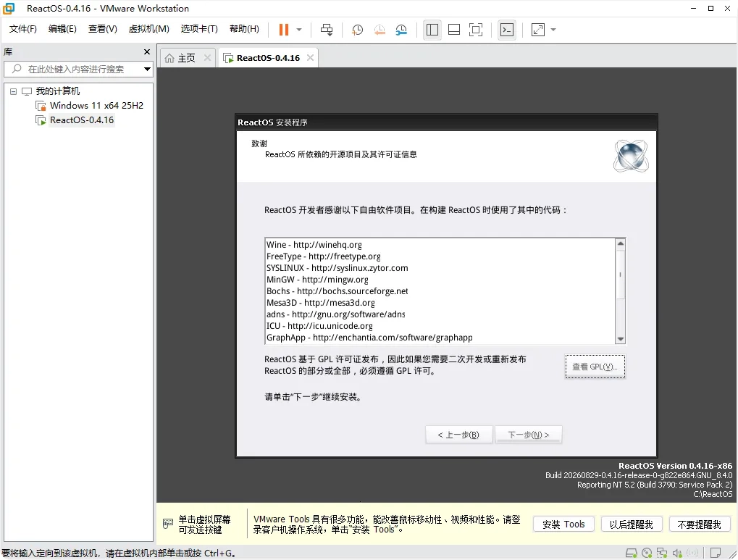Click the stretch guest display icon
The image size is (738, 560).
tap(538, 30)
